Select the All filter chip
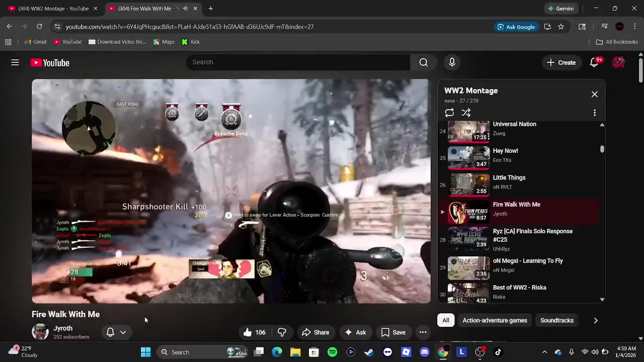The height and width of the screenshot is (362, 644). [x=446, y=320]
